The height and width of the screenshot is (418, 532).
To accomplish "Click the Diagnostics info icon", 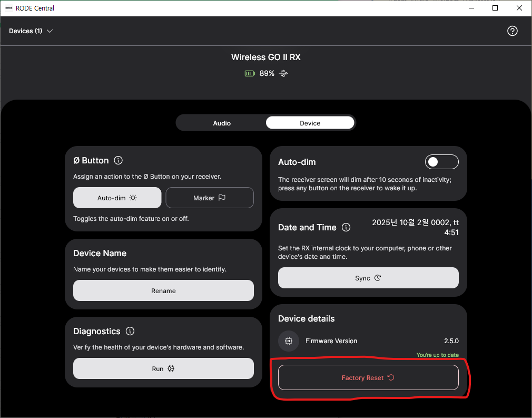I will [130, 331].
